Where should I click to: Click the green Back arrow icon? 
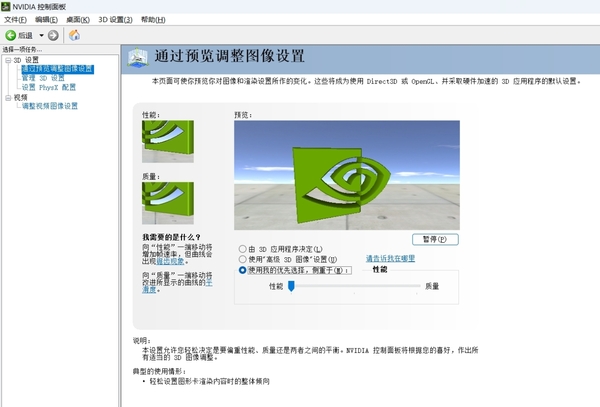10,36
